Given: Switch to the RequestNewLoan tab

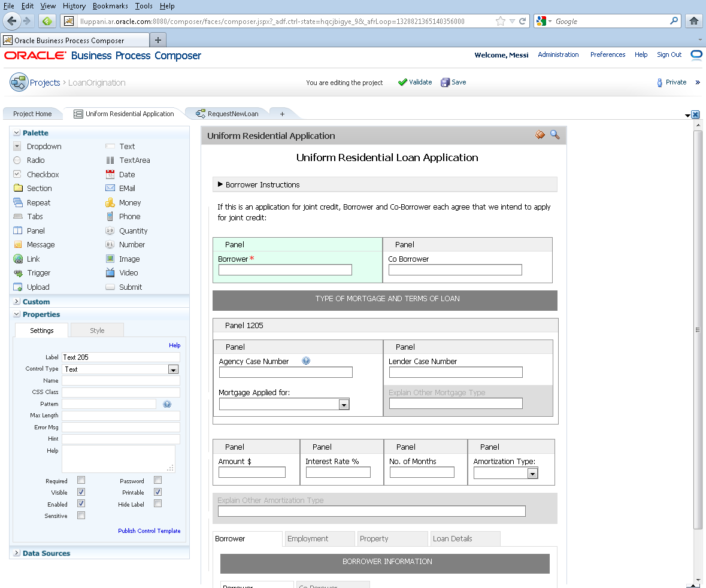Looking at the screenshot, I should pos(232,114).
